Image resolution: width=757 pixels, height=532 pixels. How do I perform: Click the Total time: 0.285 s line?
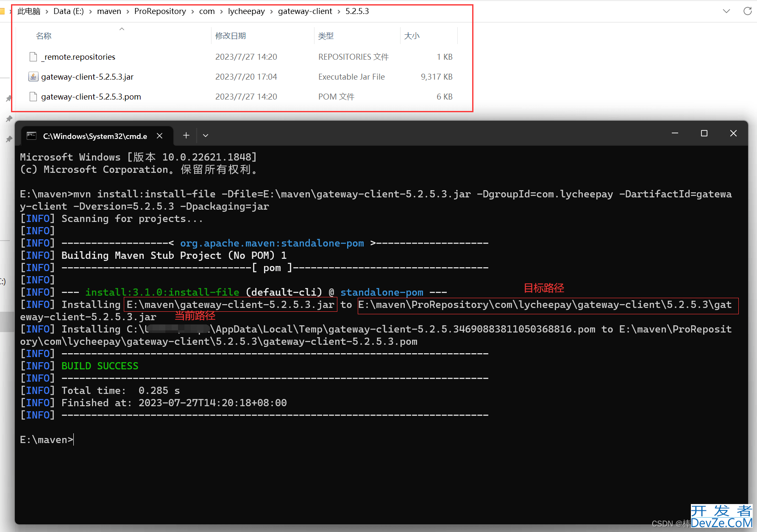click(121, 391)
